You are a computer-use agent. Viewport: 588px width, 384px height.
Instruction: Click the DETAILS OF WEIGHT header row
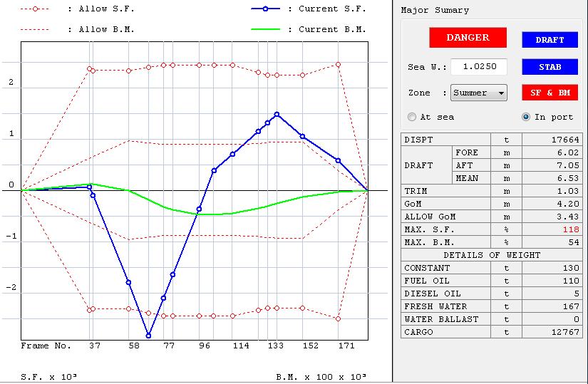coord(492,255)
